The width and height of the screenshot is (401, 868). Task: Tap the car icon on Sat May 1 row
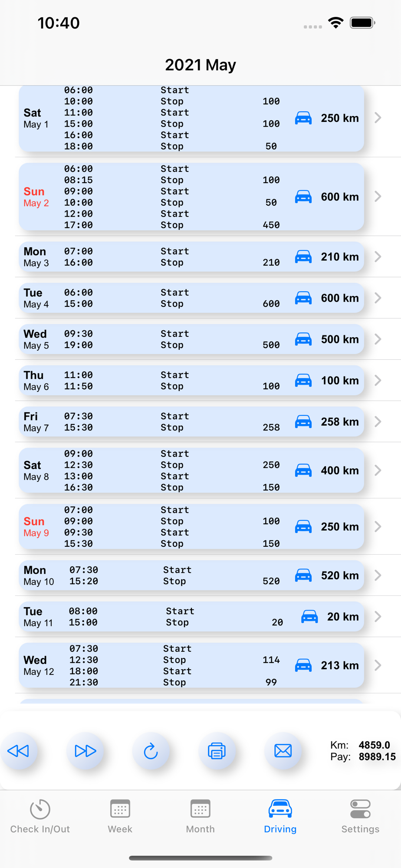pos(303,118)
